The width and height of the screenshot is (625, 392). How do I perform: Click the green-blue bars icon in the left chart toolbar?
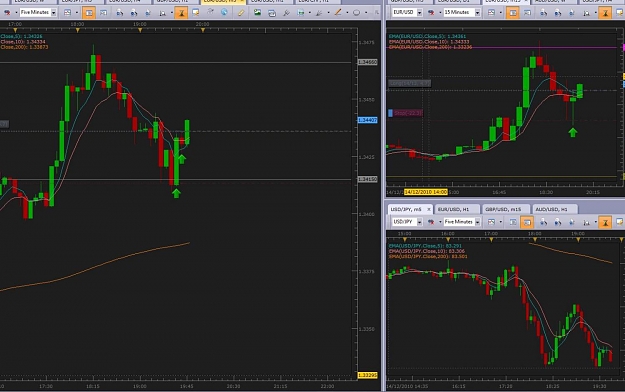tap(300, 13)
